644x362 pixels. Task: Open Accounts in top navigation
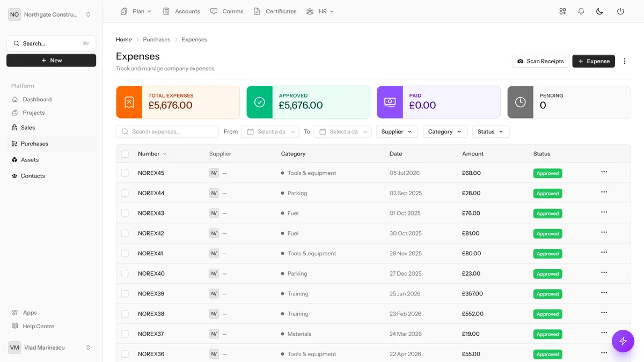pos(181,11)
